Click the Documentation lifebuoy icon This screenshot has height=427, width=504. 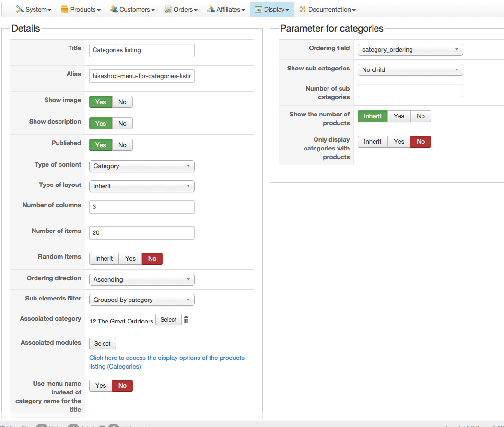pyautogui.click(x=303, y=9)
